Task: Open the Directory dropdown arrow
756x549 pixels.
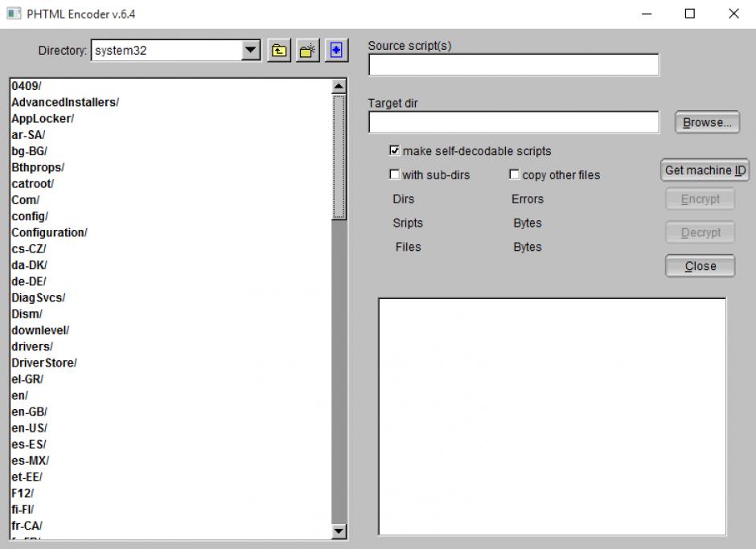Action: [252, 51]
